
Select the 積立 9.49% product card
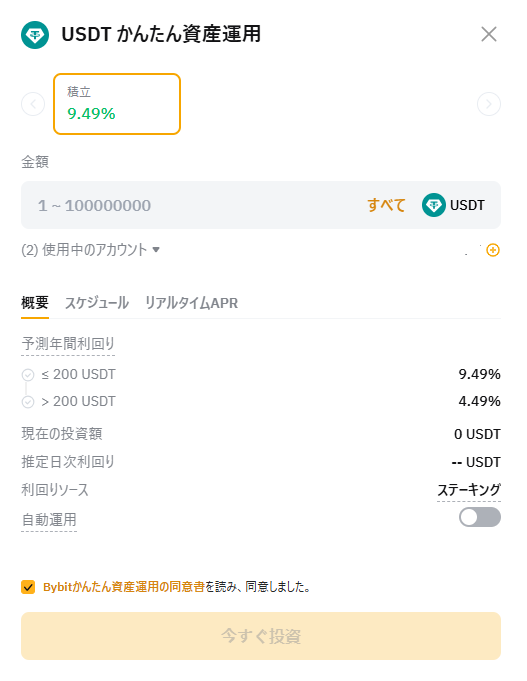117,104
